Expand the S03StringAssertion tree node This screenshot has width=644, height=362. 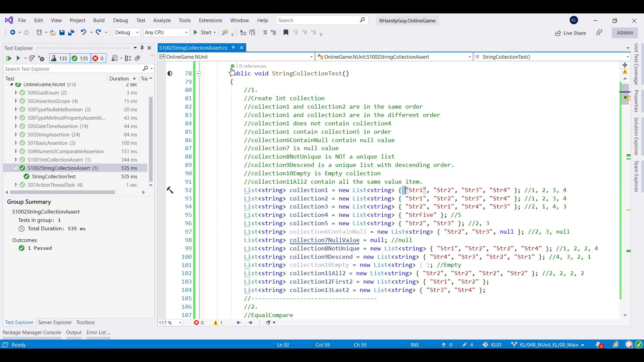[x=16, y=134]
